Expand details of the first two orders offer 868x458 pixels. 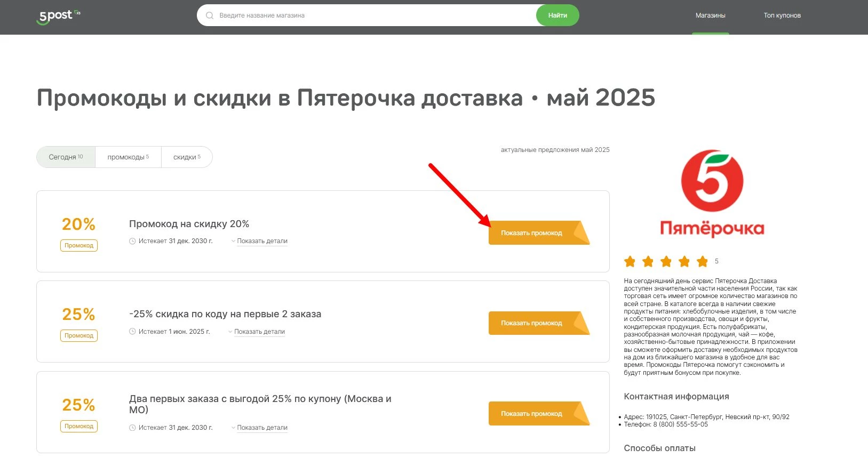click(259, 332)
